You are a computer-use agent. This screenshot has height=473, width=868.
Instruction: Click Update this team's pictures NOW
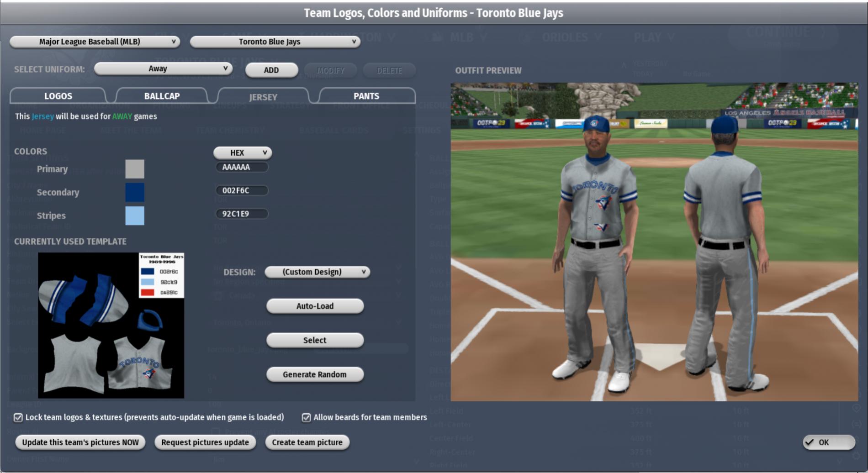pos(80,442)
